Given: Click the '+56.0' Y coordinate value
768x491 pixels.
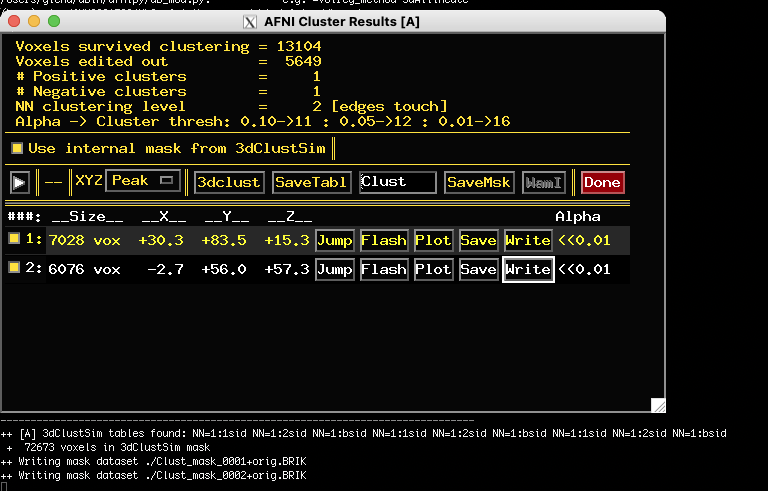Looking at the screenshot, I should pos(224,270).
